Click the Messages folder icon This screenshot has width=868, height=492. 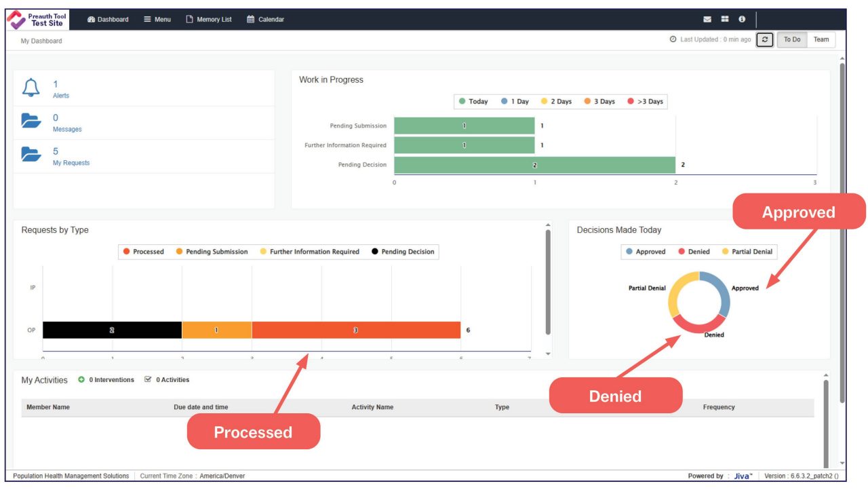tap(31, 121)
